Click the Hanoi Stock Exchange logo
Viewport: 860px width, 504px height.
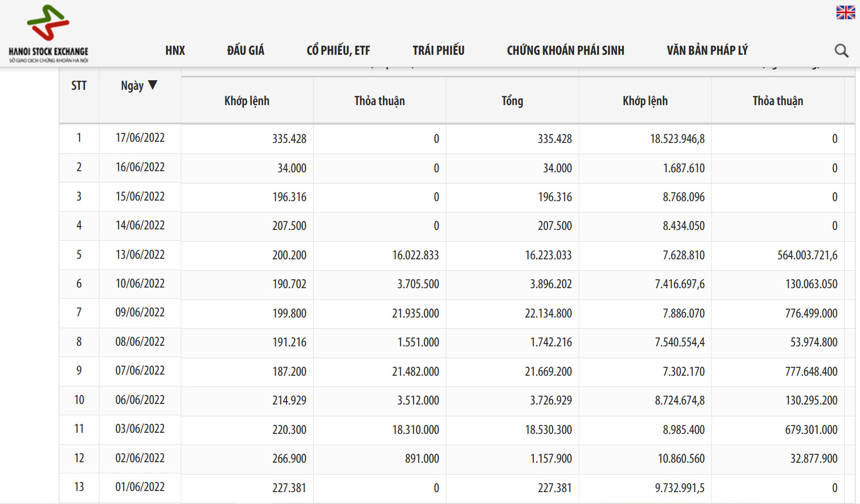(x=49, y=33)
